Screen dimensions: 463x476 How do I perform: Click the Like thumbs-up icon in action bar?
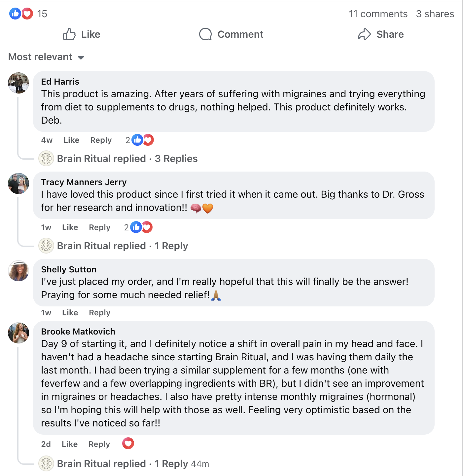tap(70, 34)
